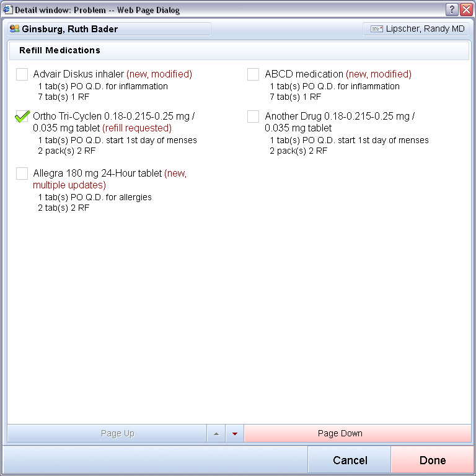Viewport: 476px width, 476px height.
Task: Select the ABCD medication checkbox
Action: pos(253,74)
